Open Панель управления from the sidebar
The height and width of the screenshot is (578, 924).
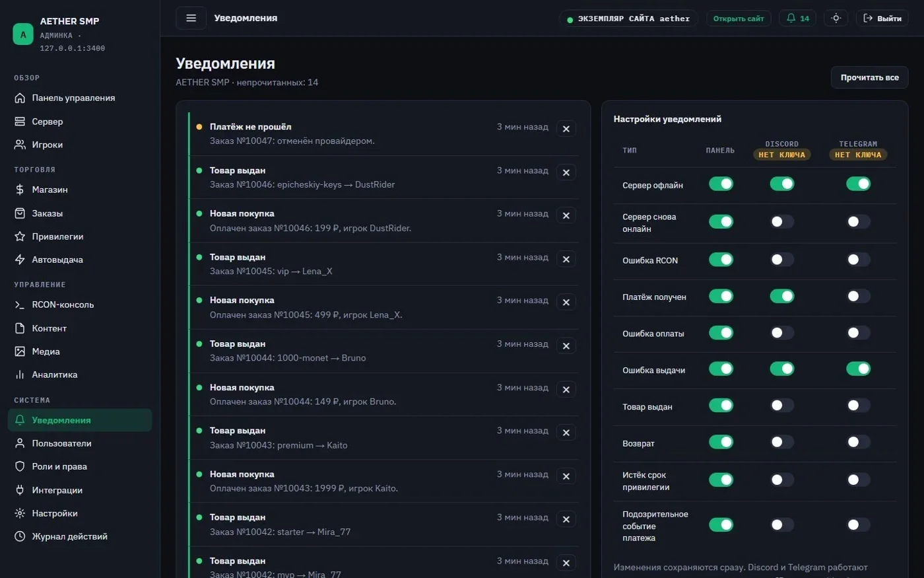pyautogui.click(x=80, y=98)
